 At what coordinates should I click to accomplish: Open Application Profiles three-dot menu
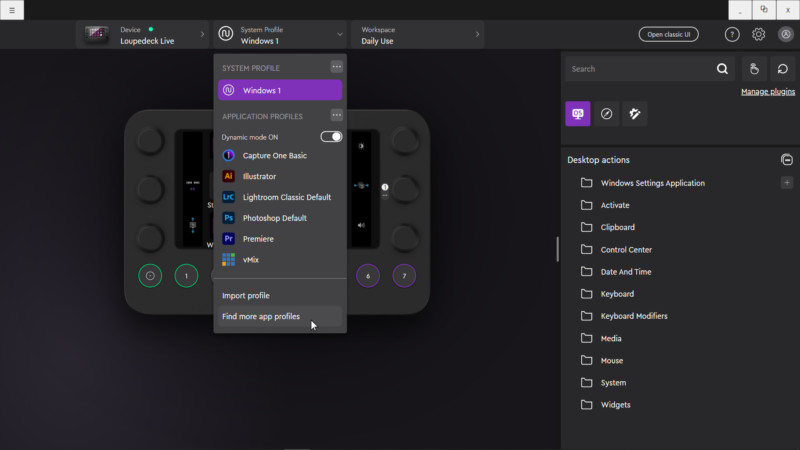coord(336,115)
